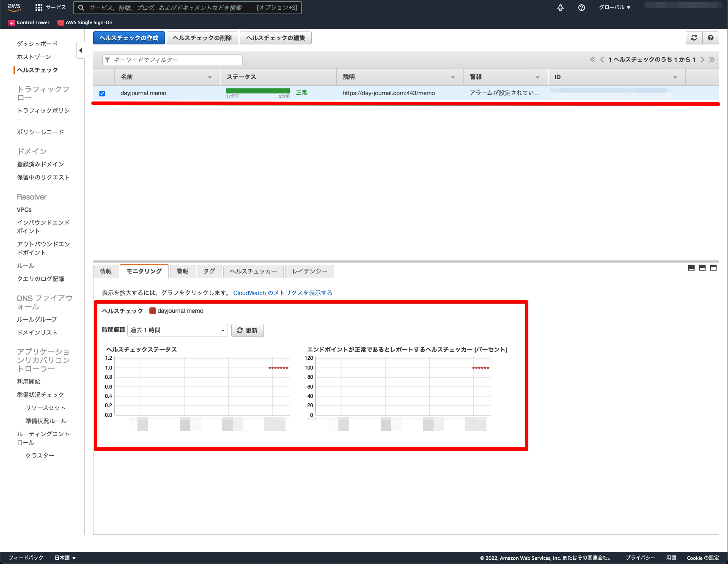Open ダッシュボード in the sidebar
728x564 pixels.
37,44
